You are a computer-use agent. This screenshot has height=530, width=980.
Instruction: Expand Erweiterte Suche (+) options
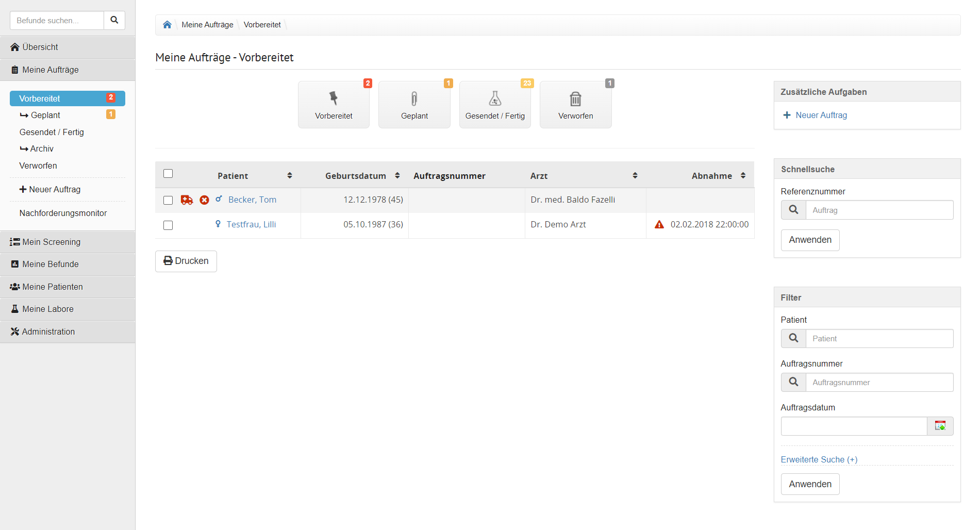(x=819, y=459)
